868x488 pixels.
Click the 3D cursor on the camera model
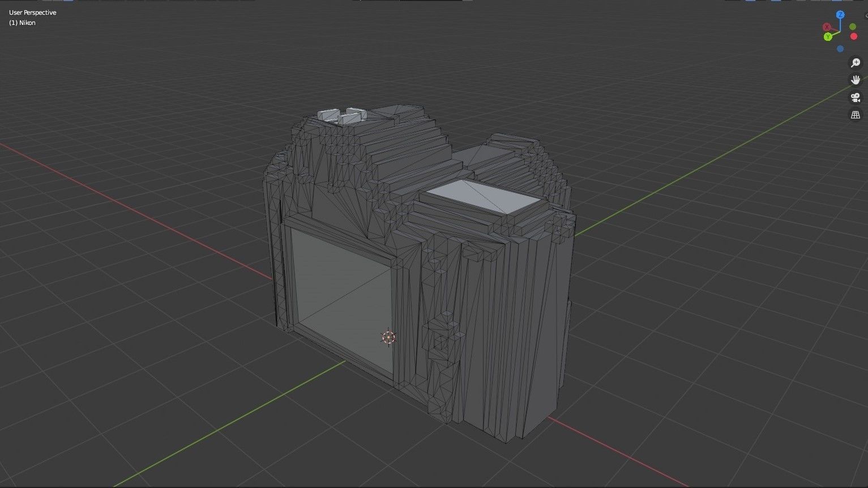(x=388, y=337)
